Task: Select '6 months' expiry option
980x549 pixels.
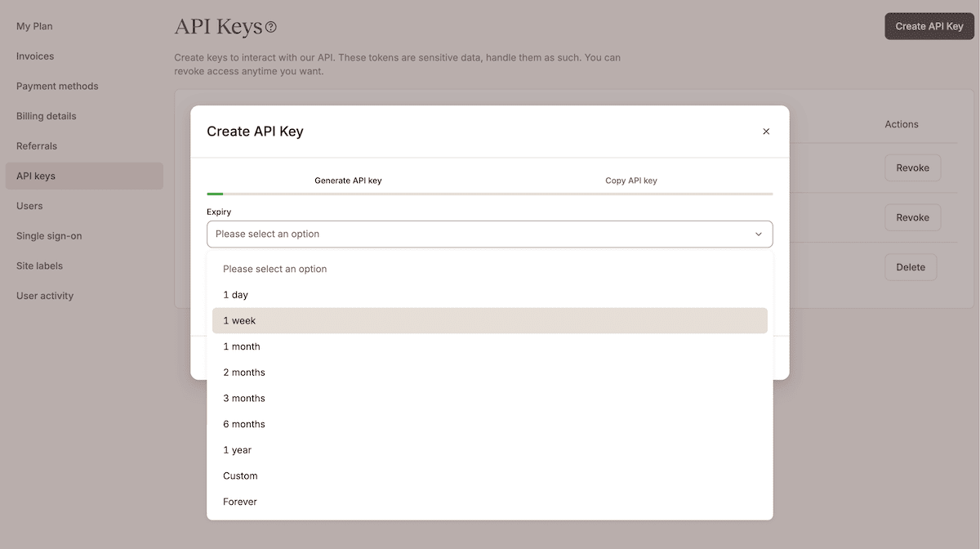Action: 490,424
